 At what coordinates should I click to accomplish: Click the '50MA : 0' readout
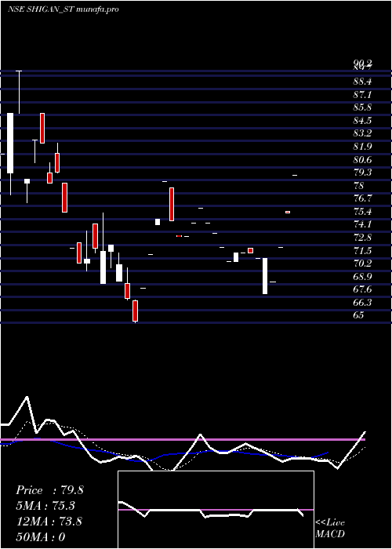tap(41, 536)
